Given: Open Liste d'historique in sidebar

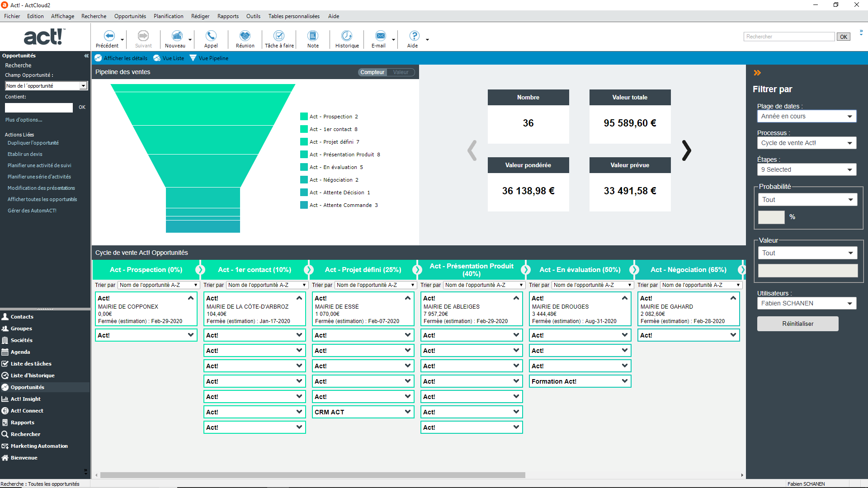Looking at the screenshot, I should click(x=32, y=375).
